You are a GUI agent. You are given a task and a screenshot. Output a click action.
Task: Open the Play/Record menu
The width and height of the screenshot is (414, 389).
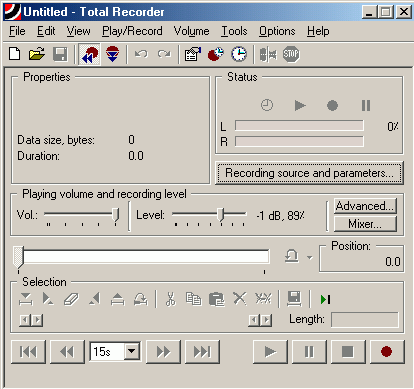tap(132, 31)
